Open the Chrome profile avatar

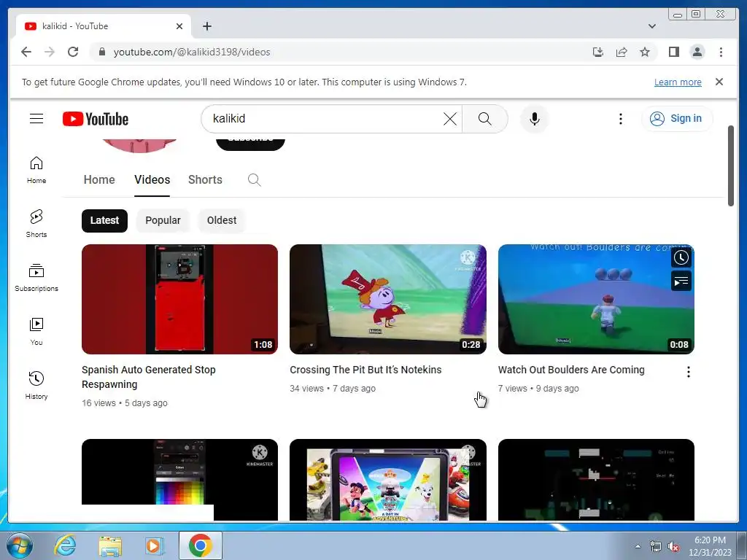pyautogui.click(x=697, y=52)
